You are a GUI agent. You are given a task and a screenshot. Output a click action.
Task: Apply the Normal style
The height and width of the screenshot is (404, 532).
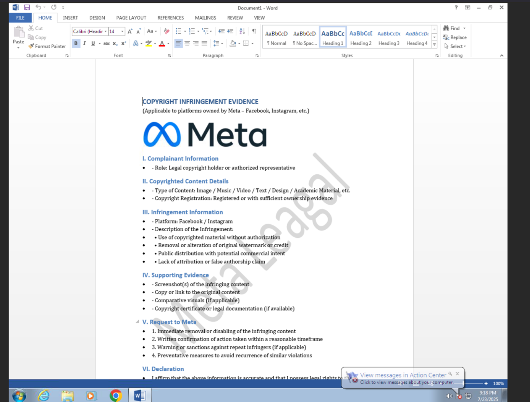277,37
